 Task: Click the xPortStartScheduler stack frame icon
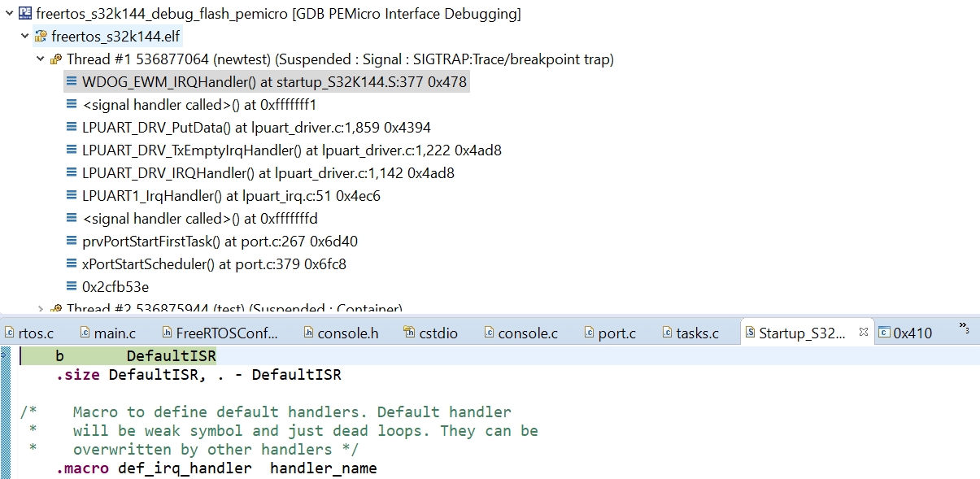pyautogui.click(x=72, y=264)
